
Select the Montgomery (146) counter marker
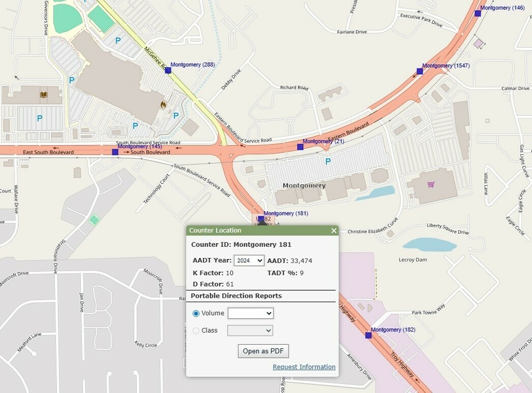point(478,13)
